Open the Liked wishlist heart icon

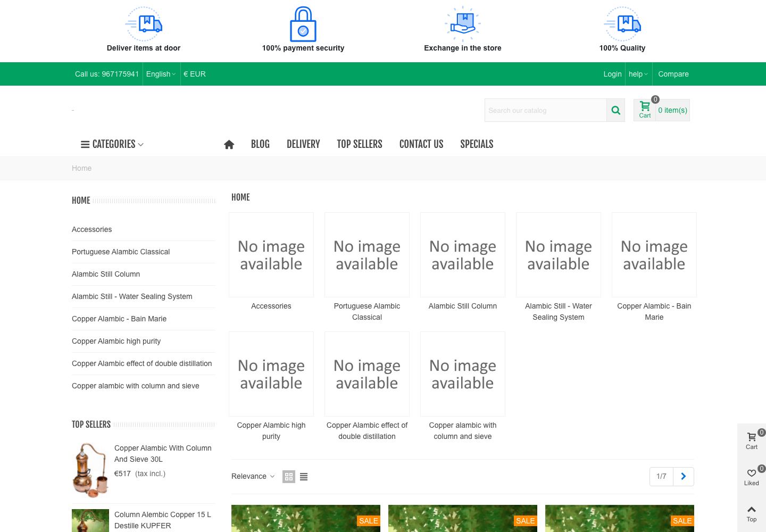pyautogui.click(x=752, y=477)
